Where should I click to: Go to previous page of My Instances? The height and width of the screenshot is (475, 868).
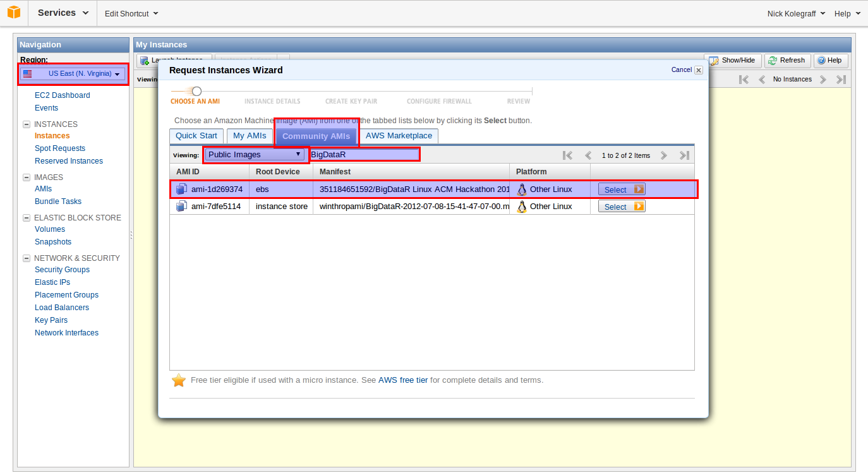[762, 80]
